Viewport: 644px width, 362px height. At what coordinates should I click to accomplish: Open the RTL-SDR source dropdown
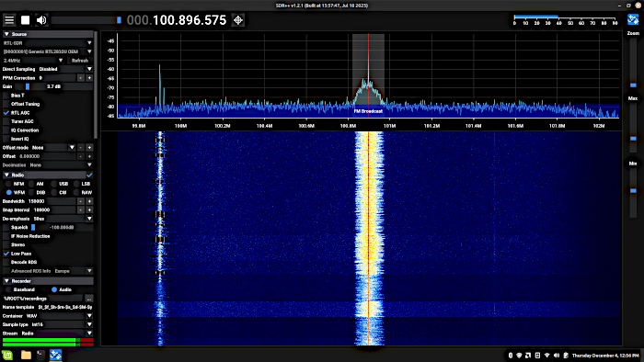[48, 42]
